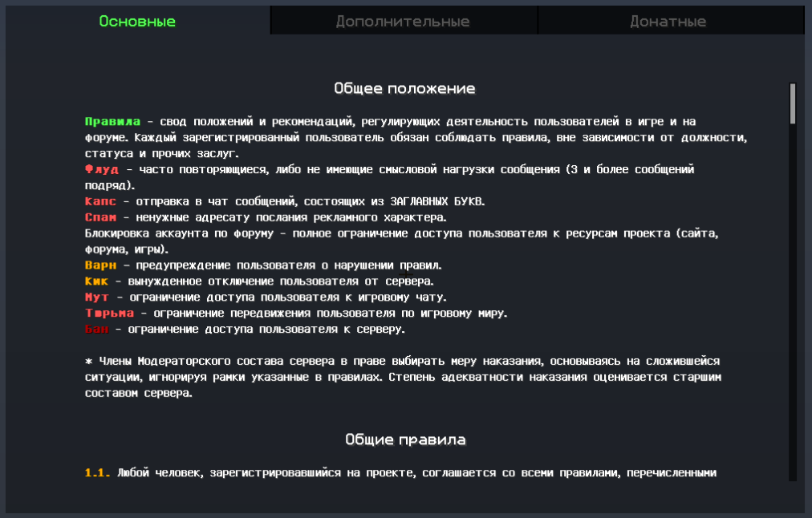
Task: Click the text статуса и прочих заслуг
Action: coord(161,154)
